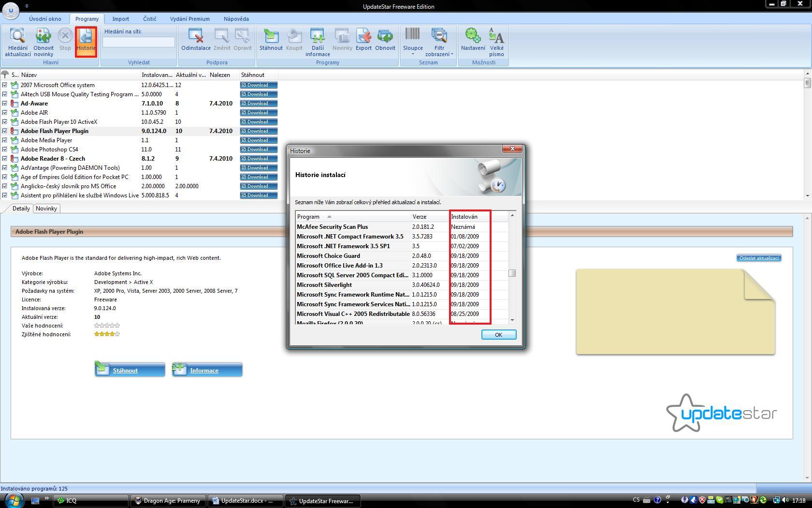Click main program list scroll down arrow
812x508 pixels.
point(807,195)
